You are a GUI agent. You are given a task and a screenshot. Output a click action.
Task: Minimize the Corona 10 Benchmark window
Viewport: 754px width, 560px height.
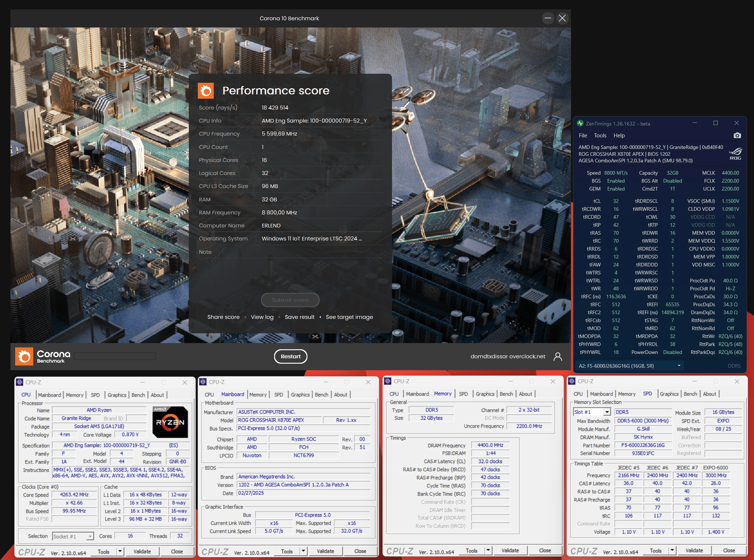[548, 18]
